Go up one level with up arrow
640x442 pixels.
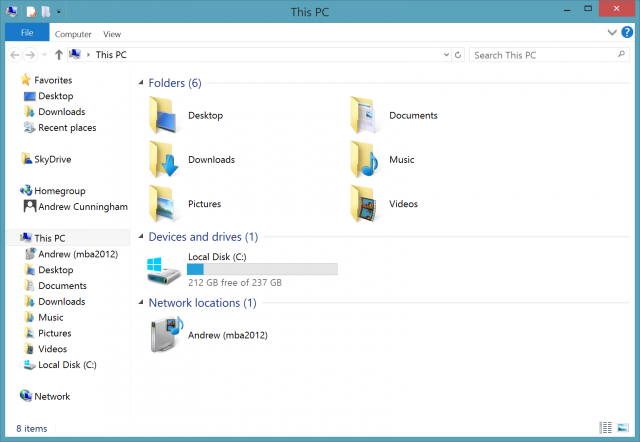[59, 55]
